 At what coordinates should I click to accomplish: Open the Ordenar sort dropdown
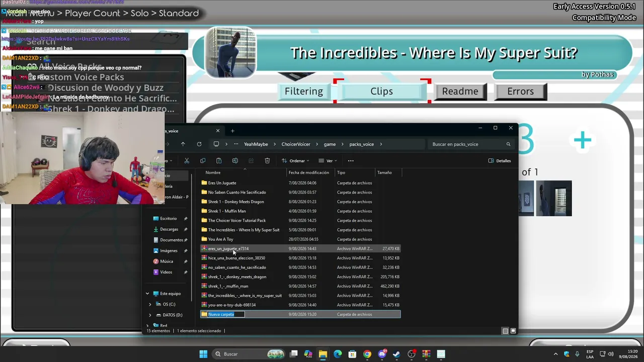(295, 161)
